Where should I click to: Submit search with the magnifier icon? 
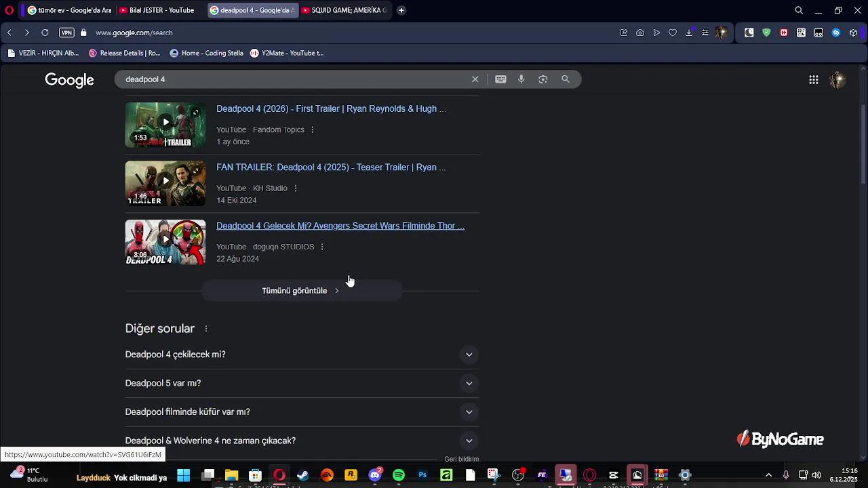pyautogui.click(x=566, y=79)
